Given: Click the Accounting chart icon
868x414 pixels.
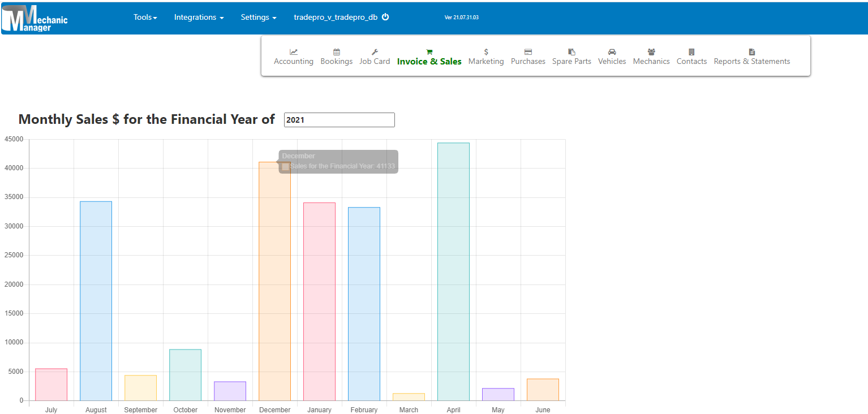Looking at the screenshot, I should click(x=294, y=51).
